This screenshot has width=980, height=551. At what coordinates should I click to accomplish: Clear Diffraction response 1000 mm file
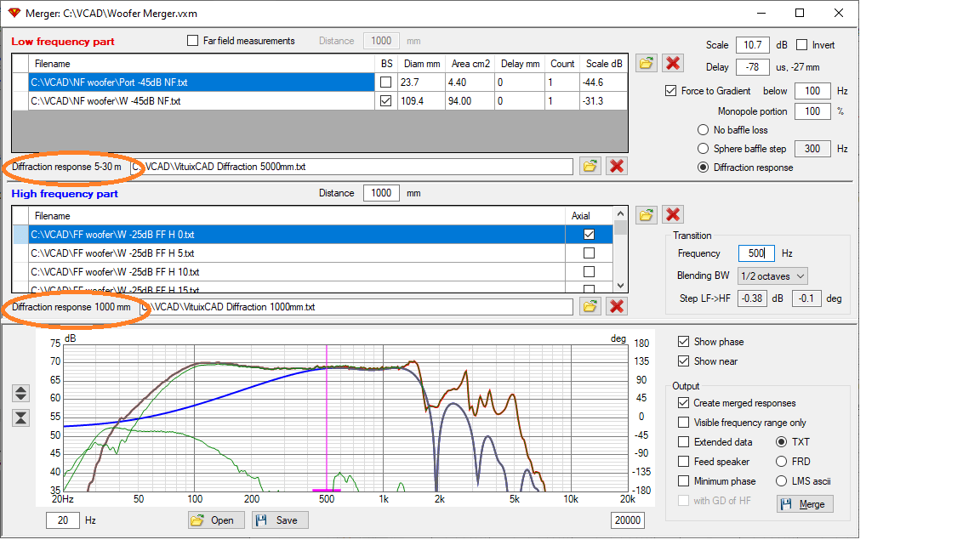(x=617, y=306)
